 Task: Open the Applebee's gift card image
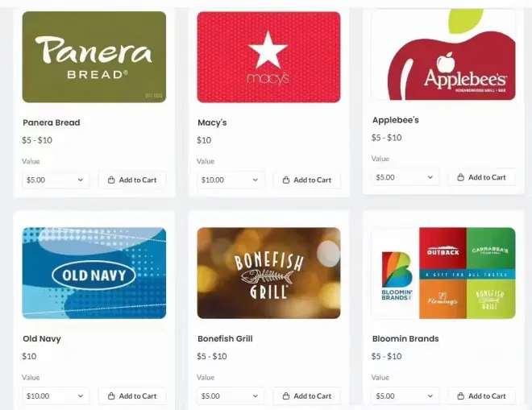(443, 55)
